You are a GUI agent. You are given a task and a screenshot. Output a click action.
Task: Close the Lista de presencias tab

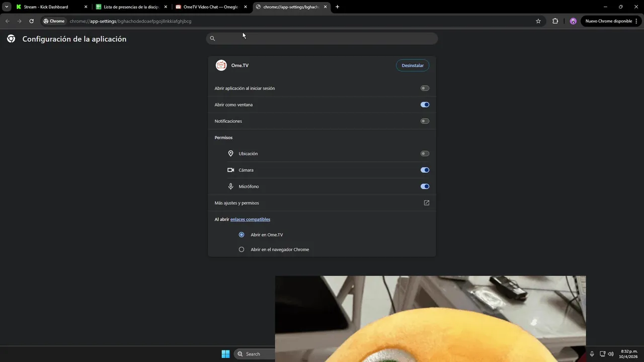point(166,7)
